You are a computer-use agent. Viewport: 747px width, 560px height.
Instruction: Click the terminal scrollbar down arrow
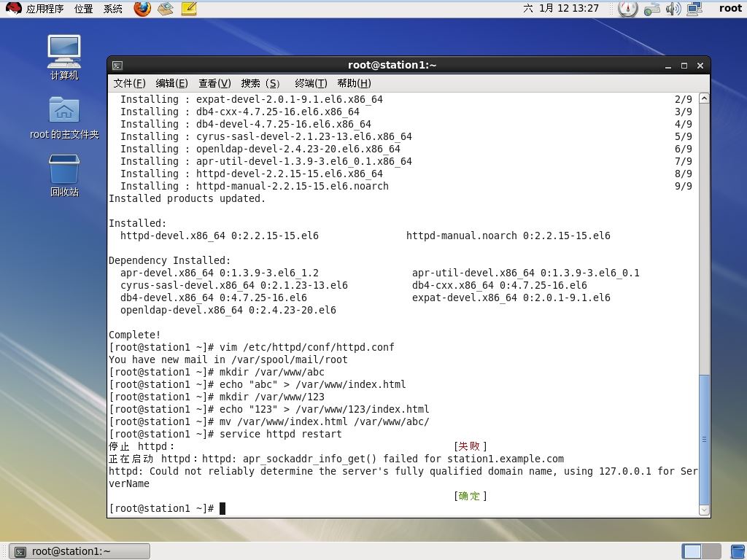point(704,510)
